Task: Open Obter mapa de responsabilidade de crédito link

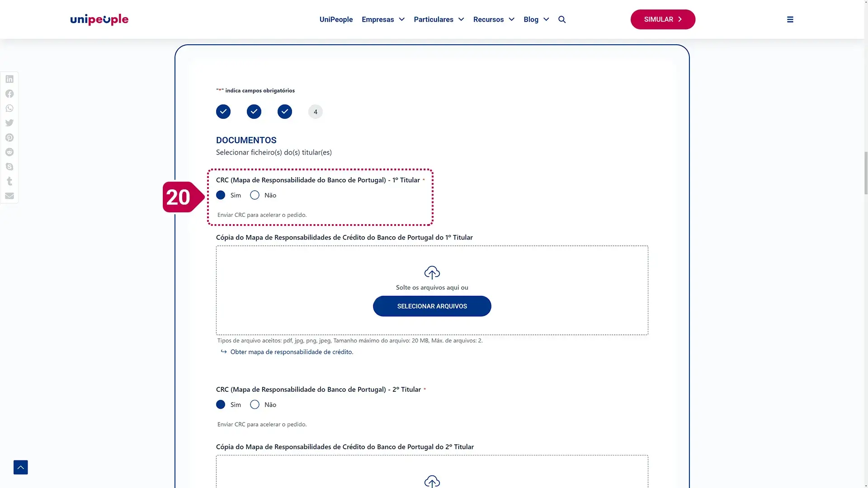Action: (292, 352)
